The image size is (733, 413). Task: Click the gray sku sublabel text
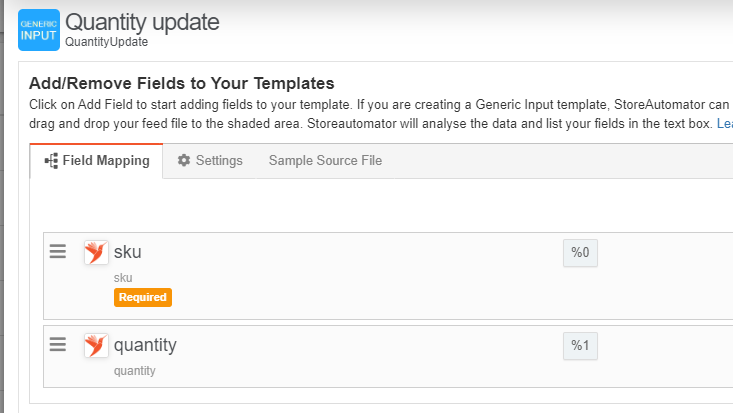click(123, 278)
